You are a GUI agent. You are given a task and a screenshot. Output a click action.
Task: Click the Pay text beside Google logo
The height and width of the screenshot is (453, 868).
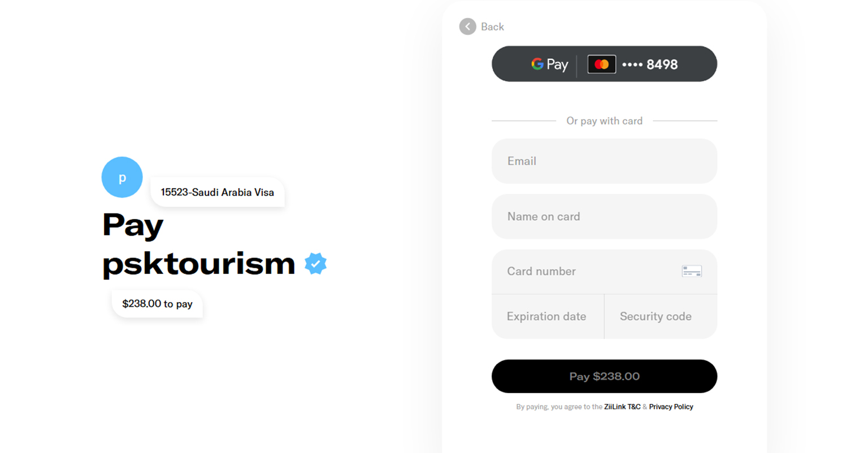click(x=557, y=64)
